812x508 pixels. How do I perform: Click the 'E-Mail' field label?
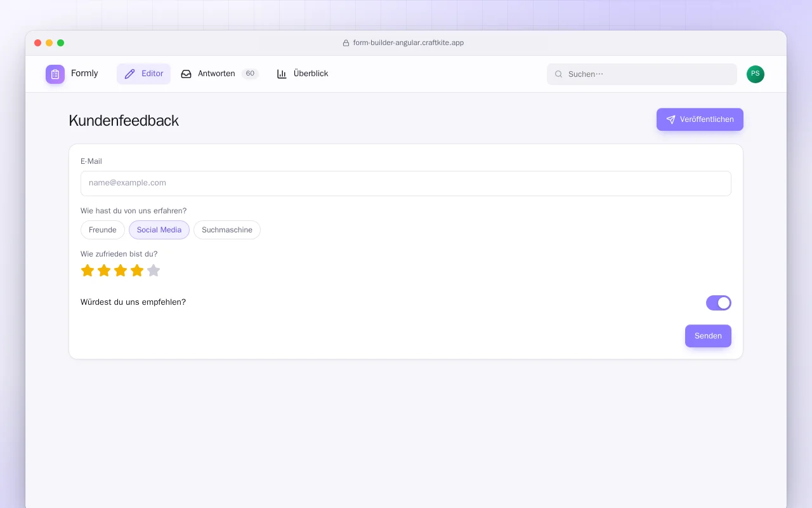coord(91,161)
